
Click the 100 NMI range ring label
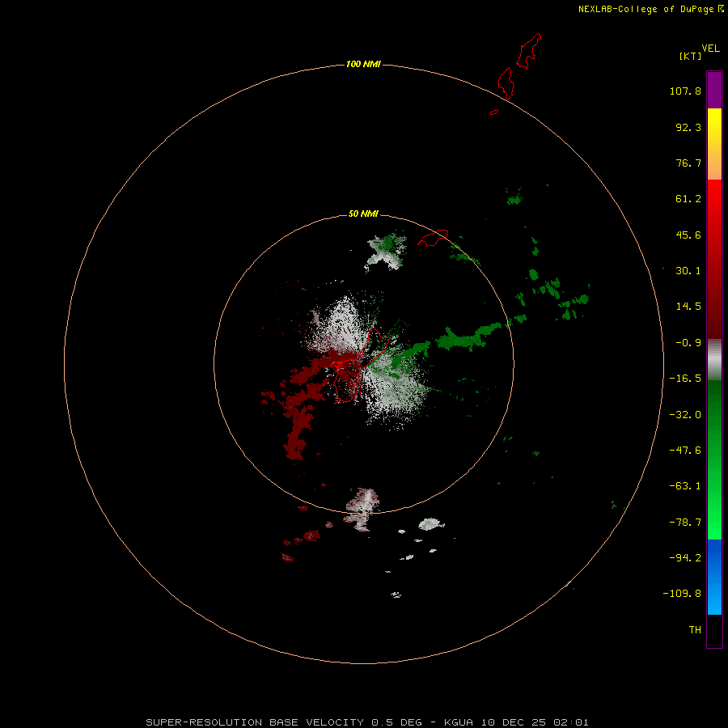[x=363, y=64]
